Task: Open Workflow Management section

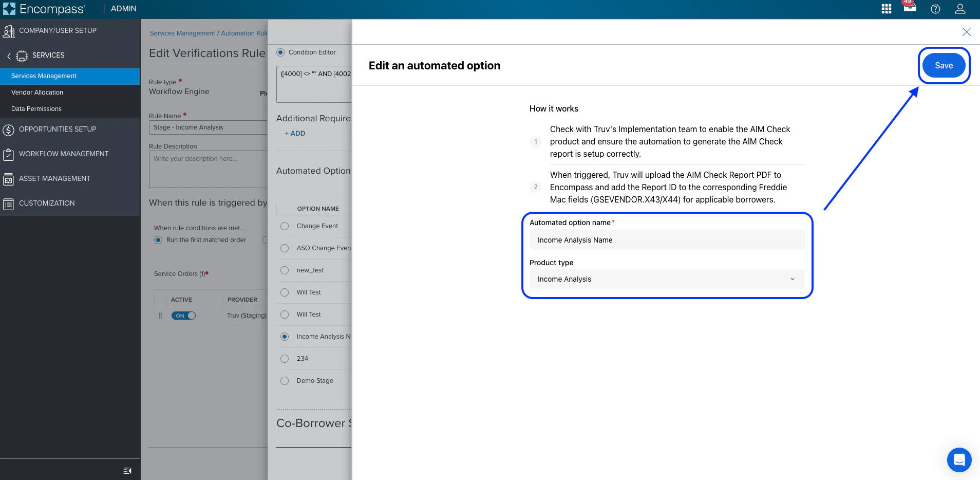Action: 64,154
